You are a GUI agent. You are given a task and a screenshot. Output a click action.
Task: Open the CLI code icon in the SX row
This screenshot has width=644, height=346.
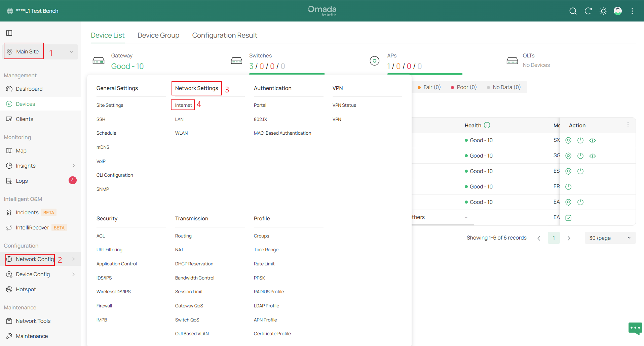coord(592,140)
